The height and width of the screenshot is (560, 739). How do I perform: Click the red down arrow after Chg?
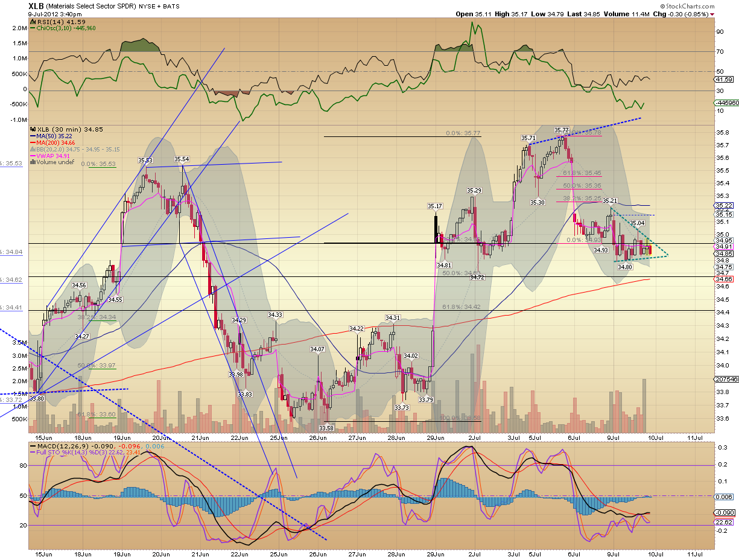[x=712, y=14]
